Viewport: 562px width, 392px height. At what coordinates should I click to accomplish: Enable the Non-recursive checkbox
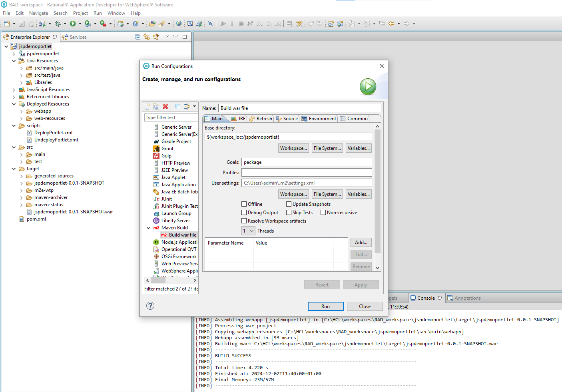(x=323, y=213)
